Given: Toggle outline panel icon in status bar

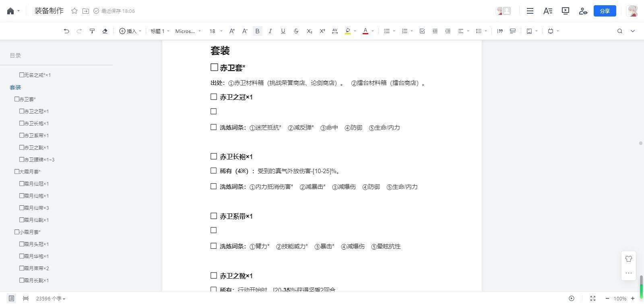Looking at the screenshot, I should [x=11, y=298].
